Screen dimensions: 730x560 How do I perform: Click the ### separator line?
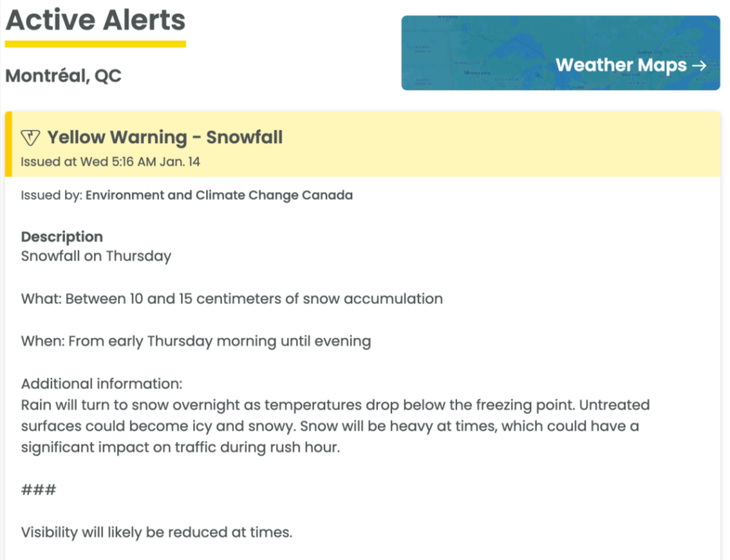pos(38,489)
